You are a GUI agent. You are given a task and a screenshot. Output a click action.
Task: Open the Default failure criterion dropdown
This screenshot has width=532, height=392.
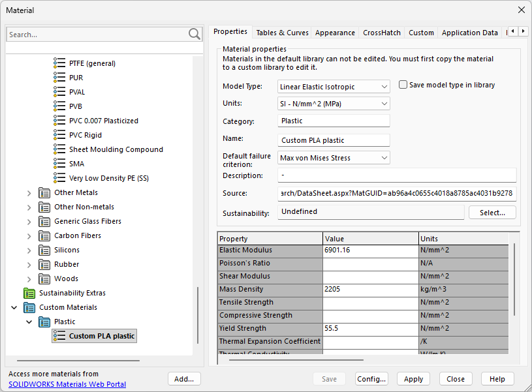(334, 158)
